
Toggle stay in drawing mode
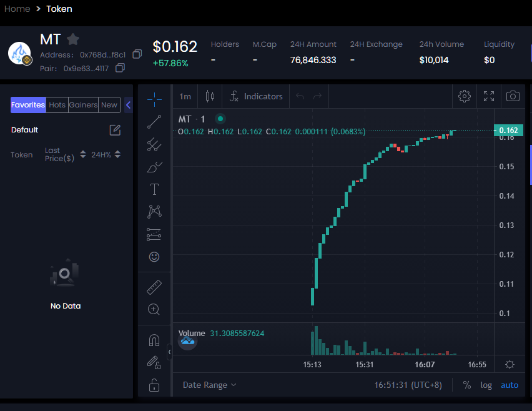[x=154, y=362]
